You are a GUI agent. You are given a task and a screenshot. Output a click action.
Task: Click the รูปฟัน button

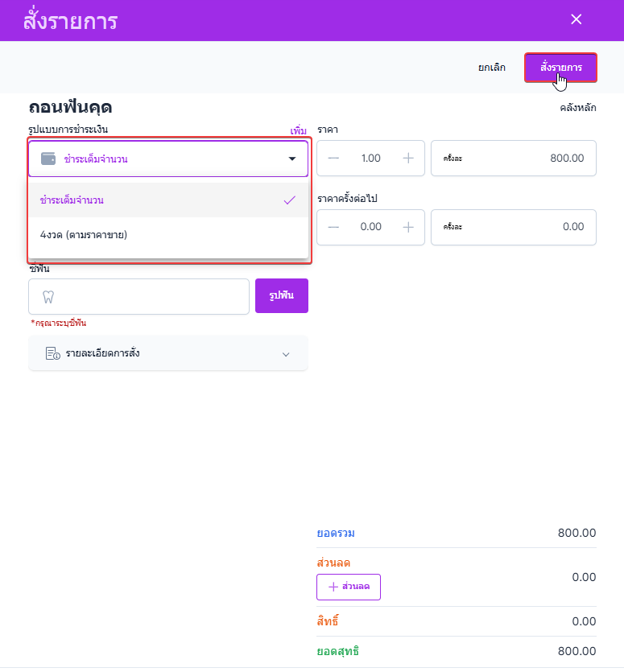click(x=282, y=296)
